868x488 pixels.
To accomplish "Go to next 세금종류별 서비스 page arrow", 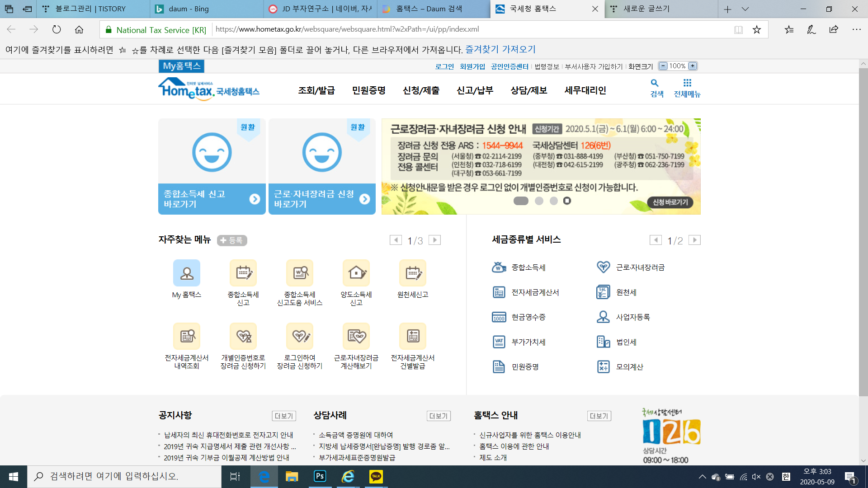I will coord(694,240).
